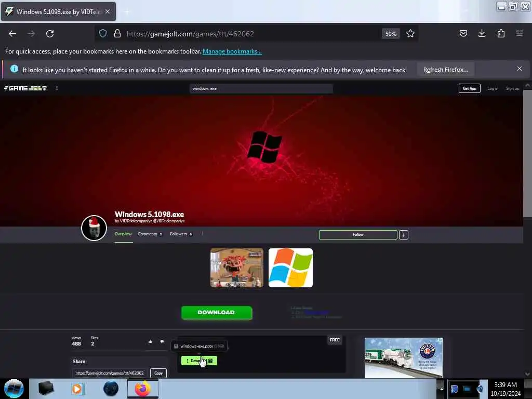
Task: Open the Sign up link
Action: coord(512,88)
